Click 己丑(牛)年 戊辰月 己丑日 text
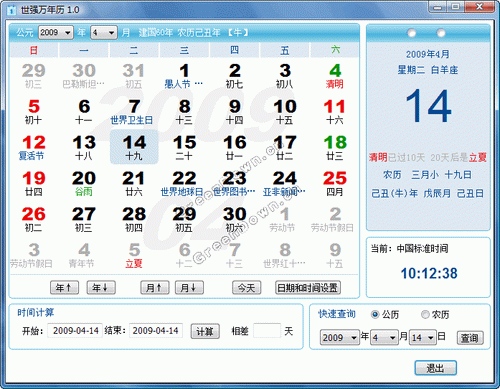 (427, 193)
